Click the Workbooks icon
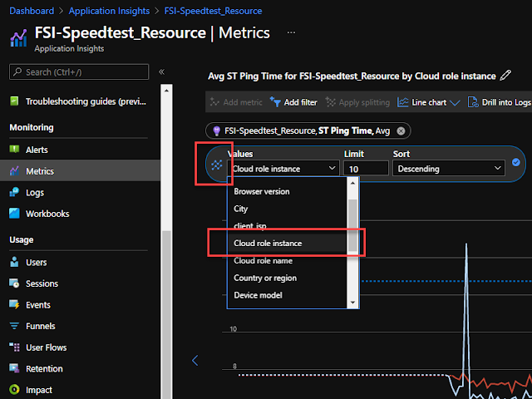This screenshot has height=399, width=532. pos(15,214)
